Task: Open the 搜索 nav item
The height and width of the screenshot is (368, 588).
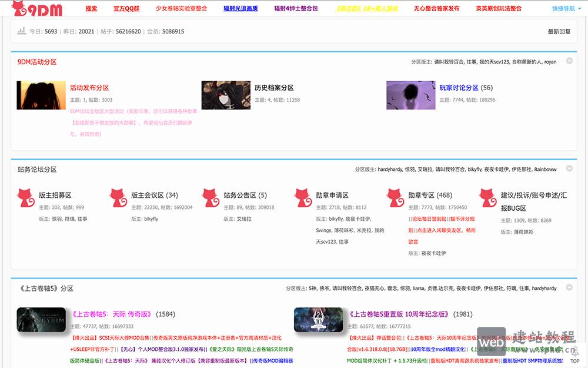Action: 91,8
